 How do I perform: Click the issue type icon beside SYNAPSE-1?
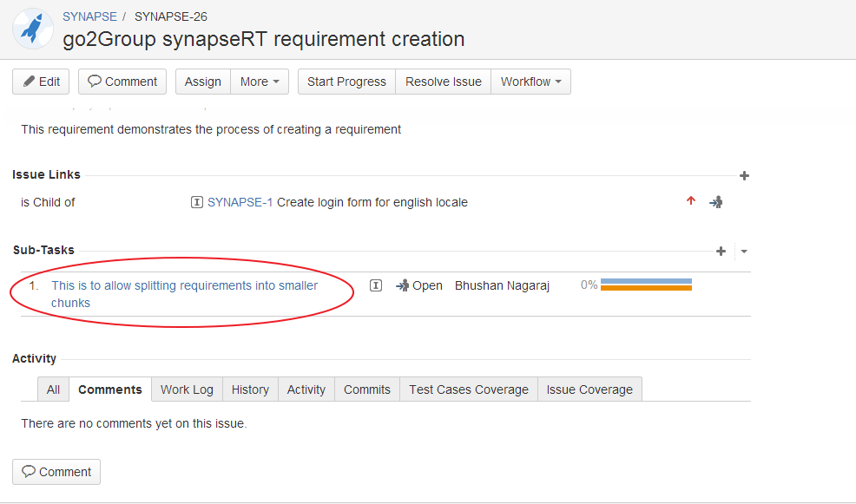point(197,202)
